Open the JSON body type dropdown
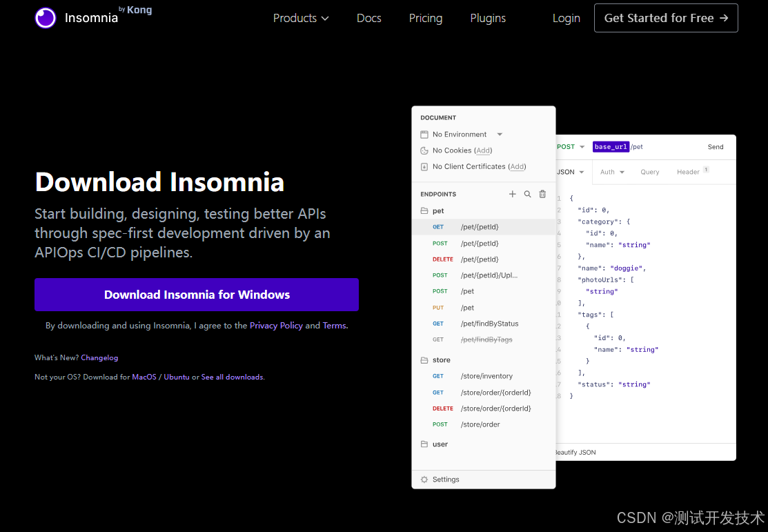Screen dimensions: 768x532 [571, 172]
